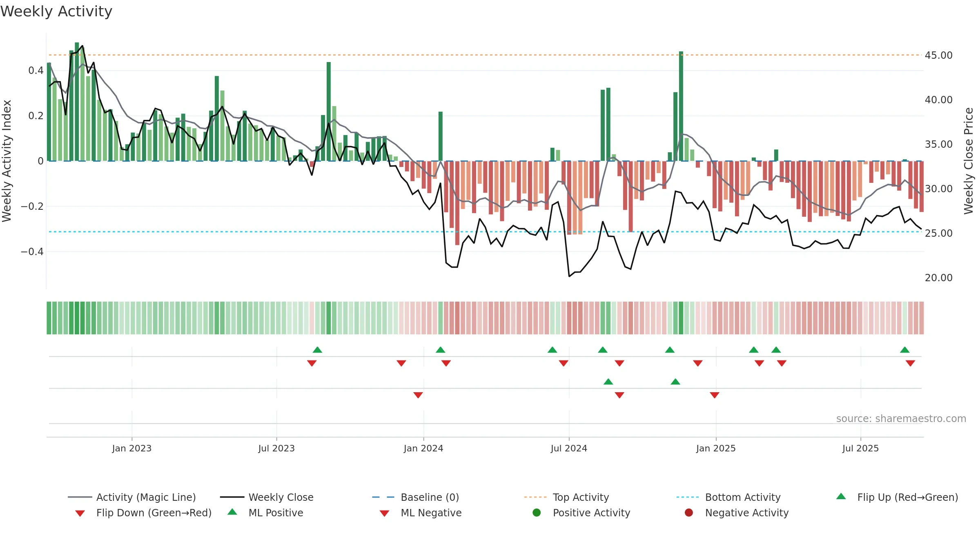The height and width of the screenshot is (551, 980).
Task: Click the second ML Positive green triangle marker
Action: coord(675,382)
